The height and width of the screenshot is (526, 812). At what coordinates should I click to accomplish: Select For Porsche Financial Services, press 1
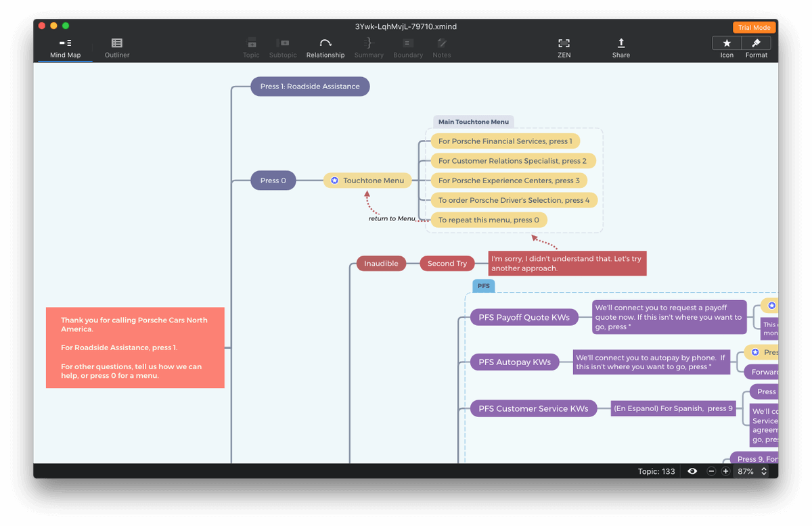tap(505, 141)
